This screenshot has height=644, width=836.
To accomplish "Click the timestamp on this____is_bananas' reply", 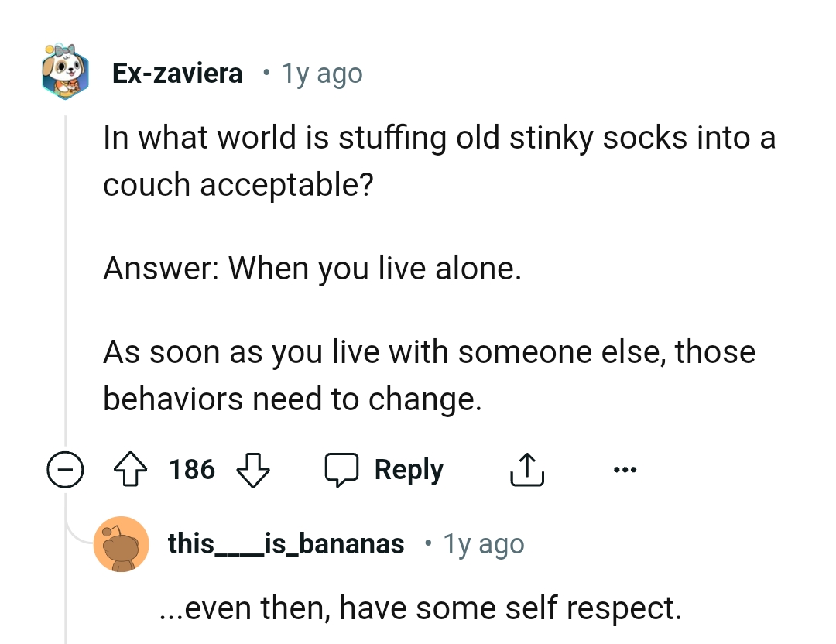I will 484,544.
